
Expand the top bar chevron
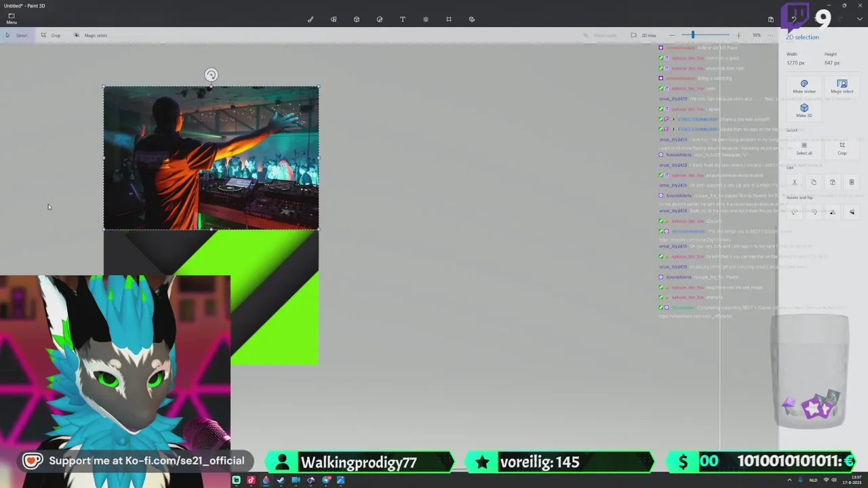coord(859,19)
